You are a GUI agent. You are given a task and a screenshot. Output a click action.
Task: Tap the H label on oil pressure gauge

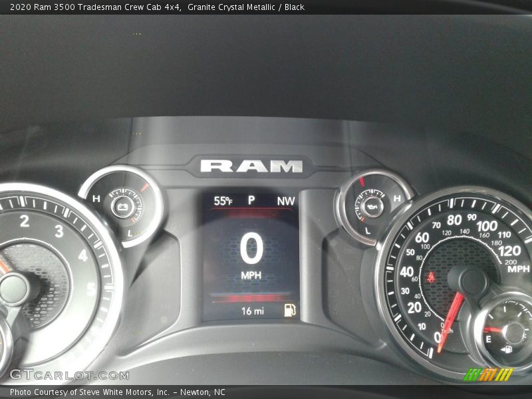[397, 198]
